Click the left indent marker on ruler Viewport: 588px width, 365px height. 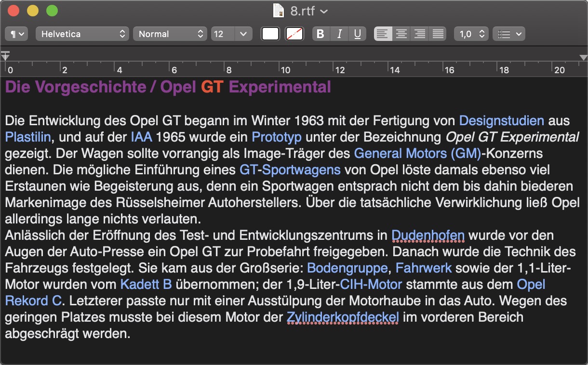pos(5,55)
